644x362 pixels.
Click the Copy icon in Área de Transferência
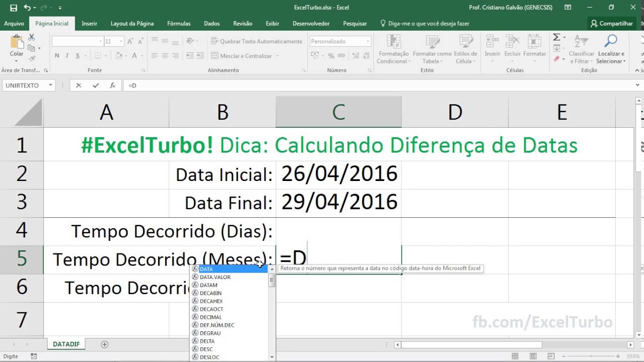click(x=32, y=48)
